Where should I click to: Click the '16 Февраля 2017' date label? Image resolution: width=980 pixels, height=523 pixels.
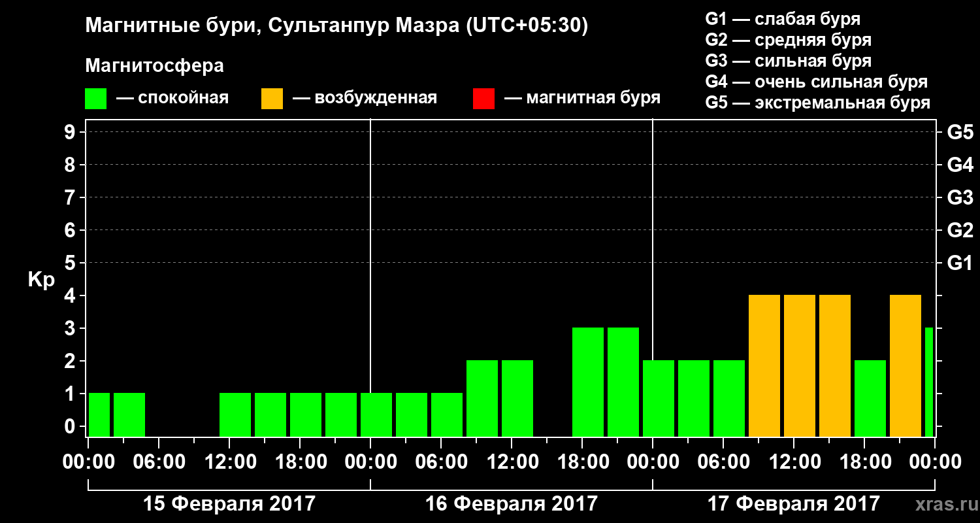[x=511, y=504]
